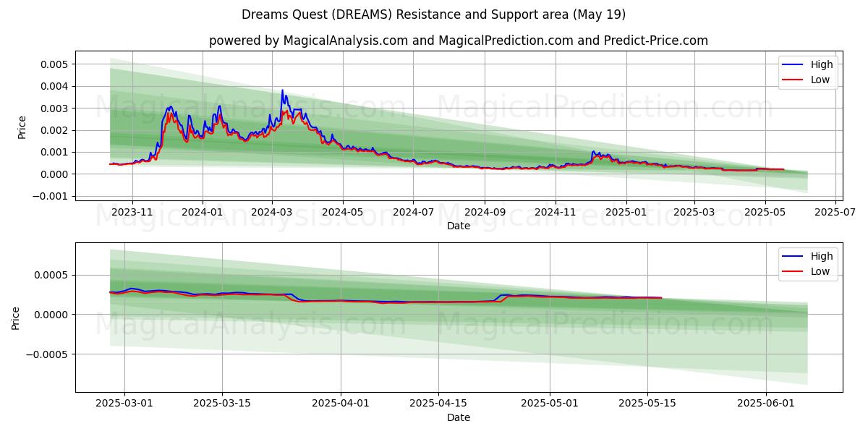This screenshot has height=434, width=868.
Task: Click the '2025-03-01' x-axis label
Action: [124, 404]
